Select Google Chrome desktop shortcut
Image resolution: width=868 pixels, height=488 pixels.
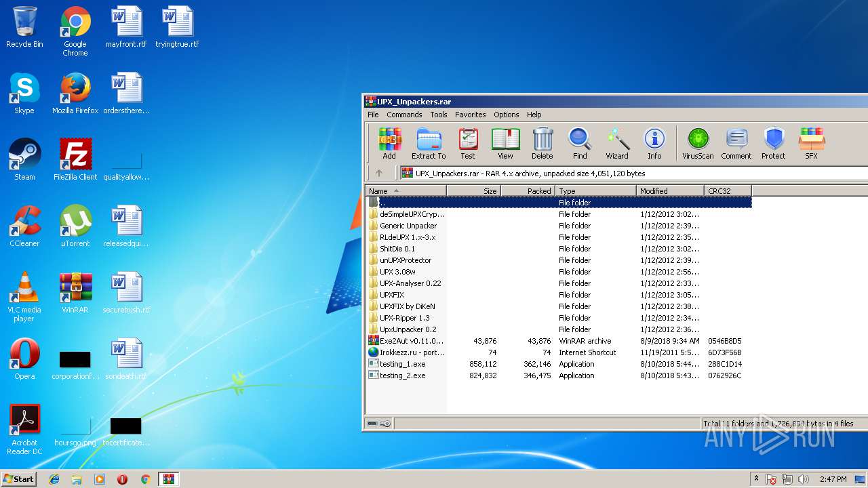pos(75,31)
